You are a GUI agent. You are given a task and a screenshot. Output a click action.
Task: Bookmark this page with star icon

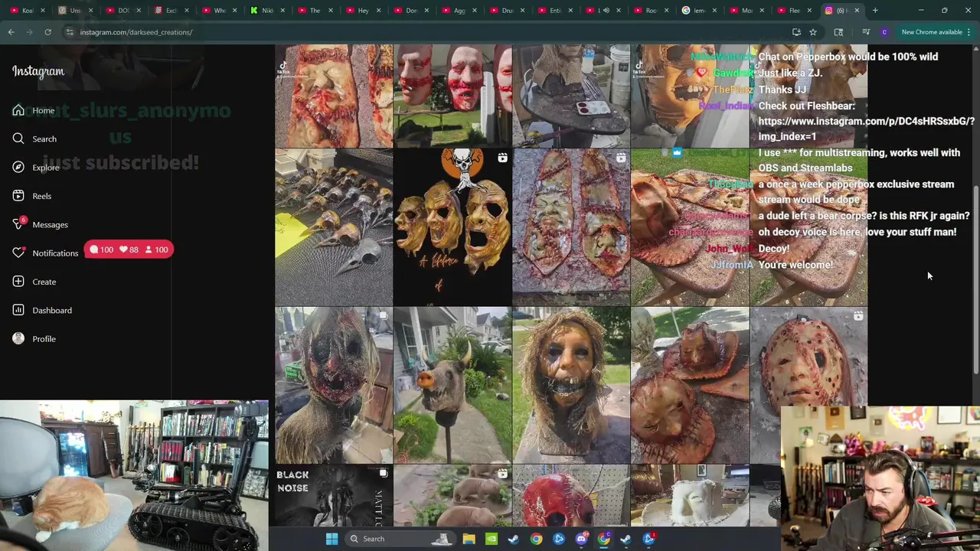pos(813,32)
